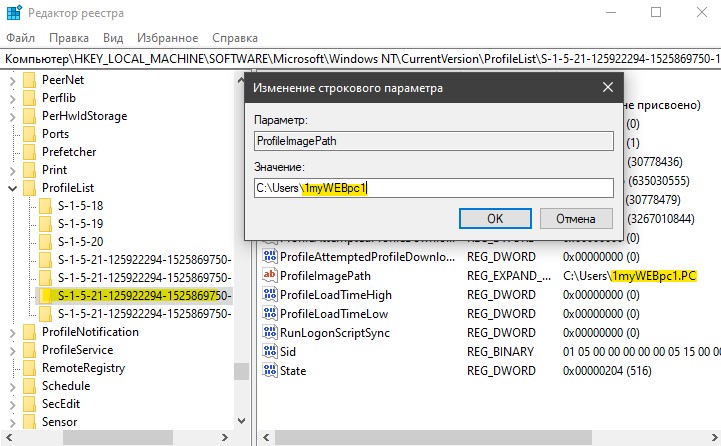The width and height of the screenshot is (721, 446).
Task: Click the Sid binary data 01 05 00 00
Action: [641, 352]
